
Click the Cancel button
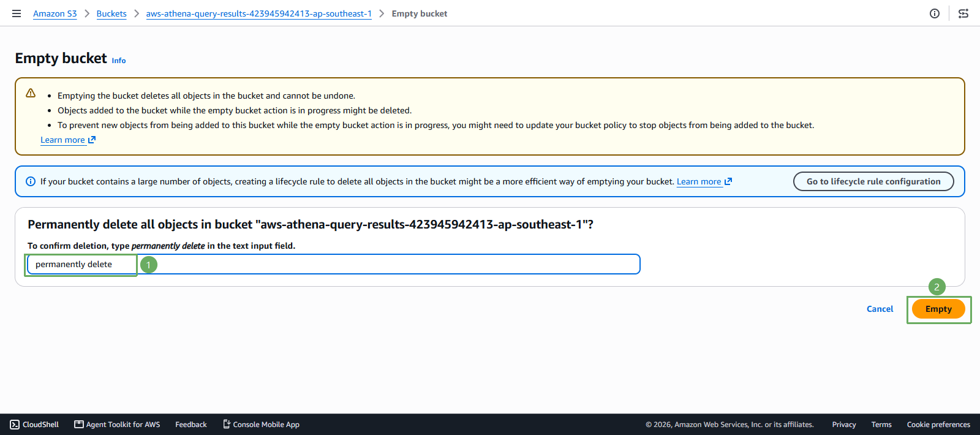pos(880,309)
